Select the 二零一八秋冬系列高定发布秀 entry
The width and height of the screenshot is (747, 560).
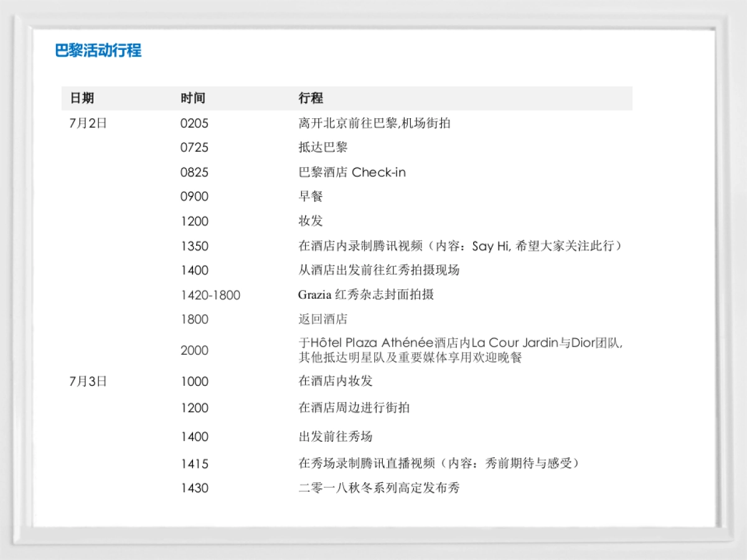[379, 488]
